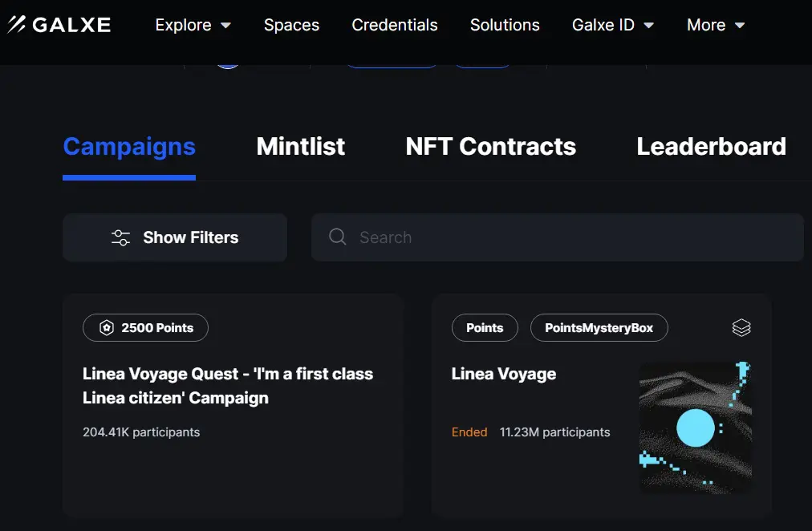The width and height of the screenshot is (812, 531).
Task: Switch to the Mintlist tab
Action: tap(300, 147)
